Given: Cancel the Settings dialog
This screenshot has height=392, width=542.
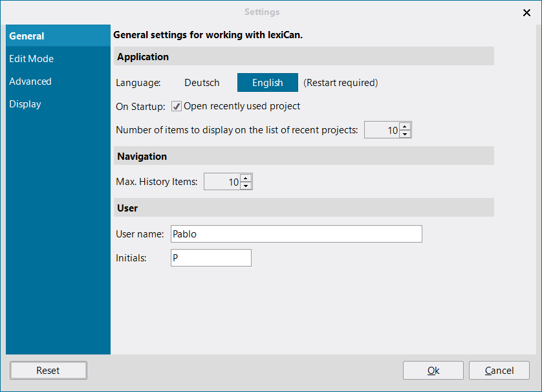Looking at the screenshot, I should (x=499, y=371).
